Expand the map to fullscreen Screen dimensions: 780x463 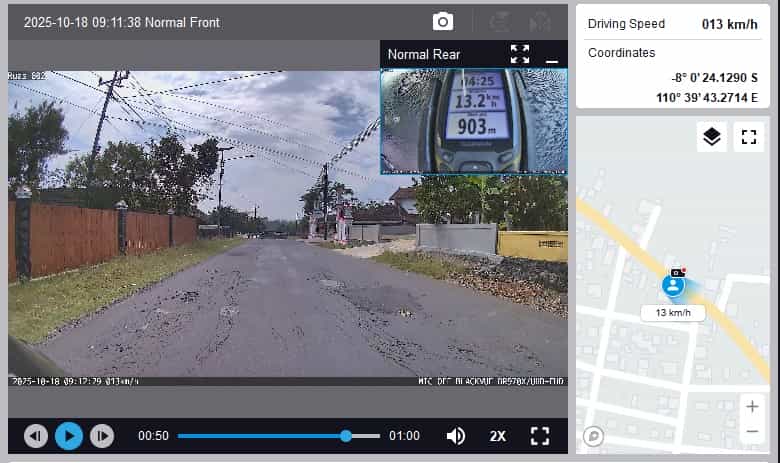(748, 137)
